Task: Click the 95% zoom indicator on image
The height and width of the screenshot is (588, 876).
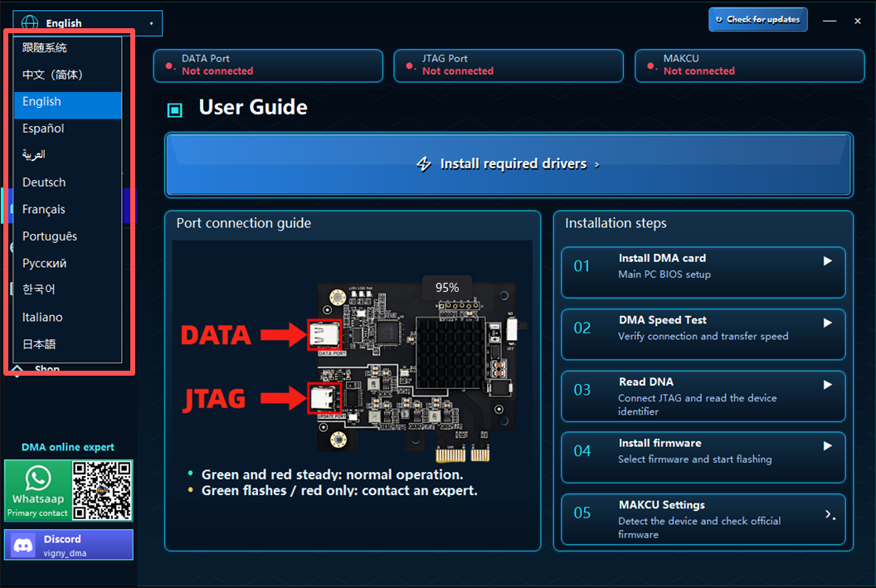Action: click(447, 288)
